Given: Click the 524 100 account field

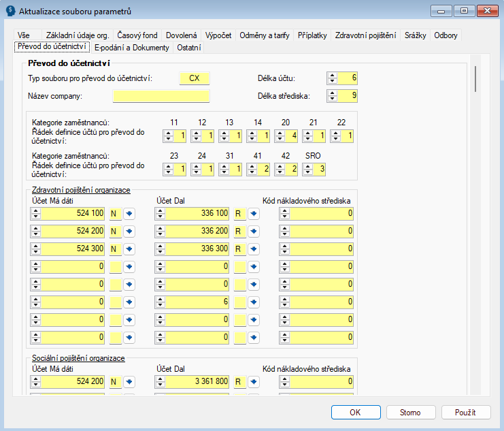Looking at the screenshot, I should 67,213.
